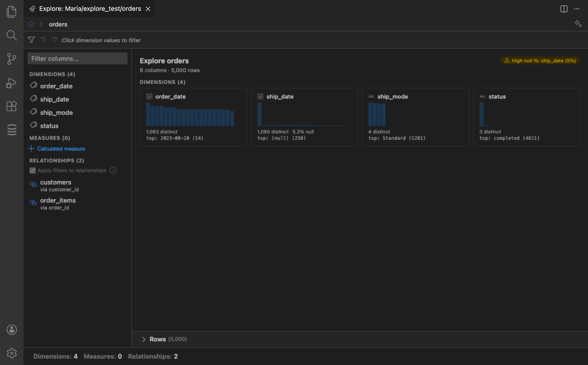Click the filter icon in the filter bar

tap(31, 40)
